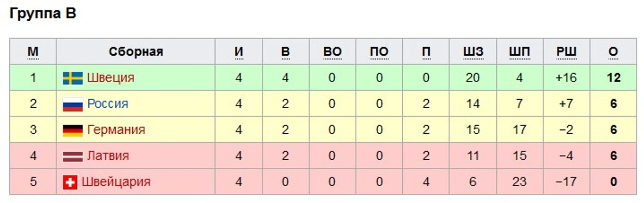The image size is (644, 203).
Task: Click the ВО column header abbreviation
Action: (332, 52)
